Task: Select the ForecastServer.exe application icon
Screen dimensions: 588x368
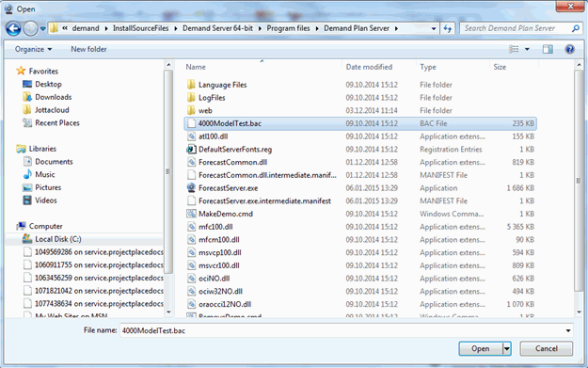Action: 191,188
